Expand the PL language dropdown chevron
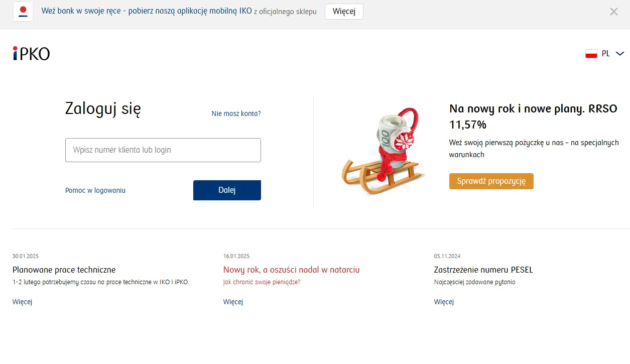 [x=619, y=54]
